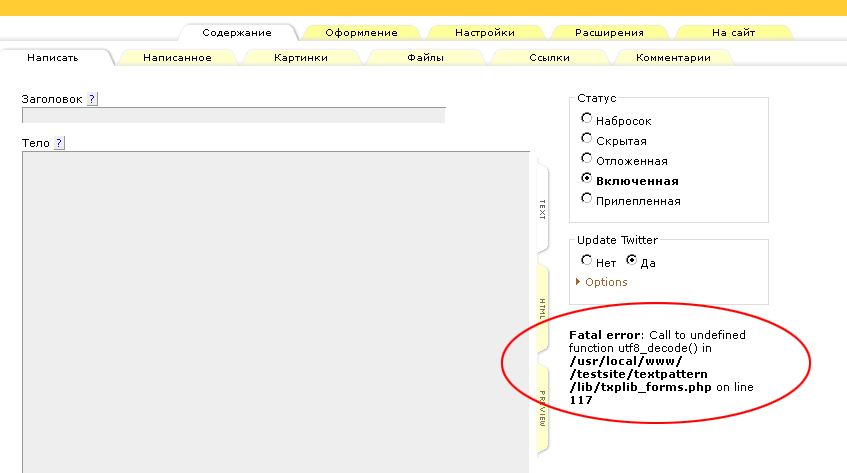Viewport: 847px width, 473px height.
Task: Select the Включенная status radio button
Action: click(x=587, y=178)
